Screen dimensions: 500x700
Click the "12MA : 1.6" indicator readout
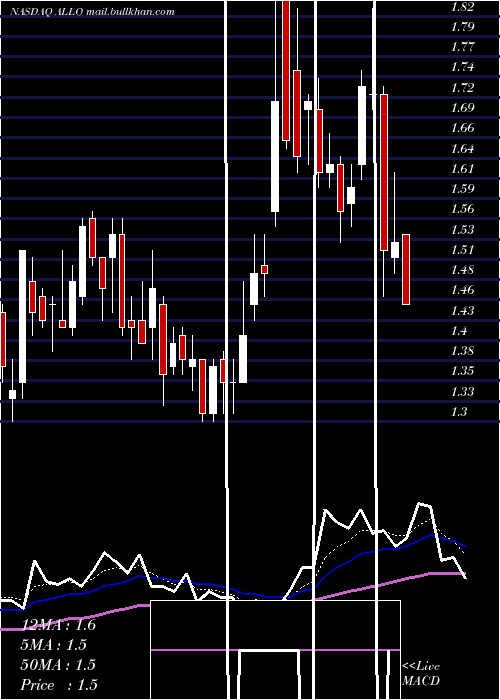click(58, 625)
